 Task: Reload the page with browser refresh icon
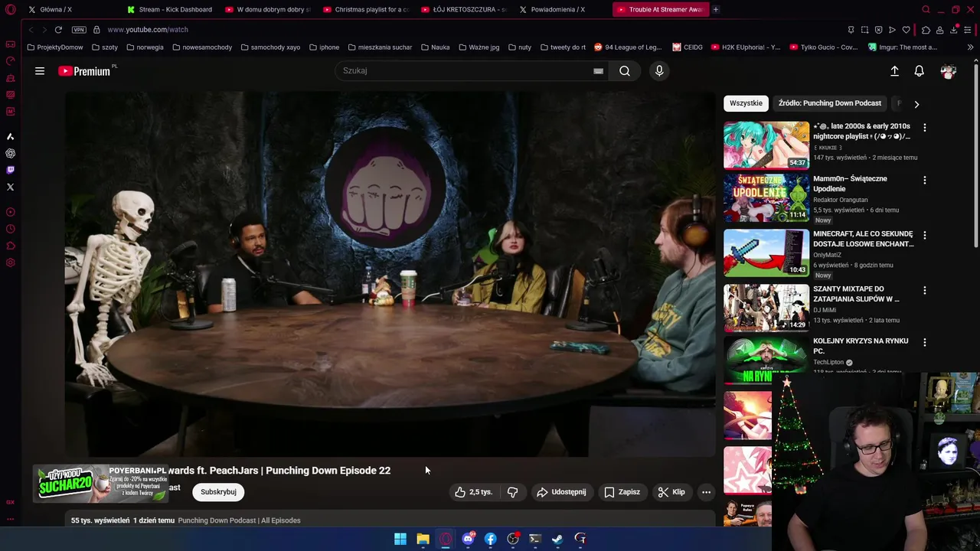point(58,30)
